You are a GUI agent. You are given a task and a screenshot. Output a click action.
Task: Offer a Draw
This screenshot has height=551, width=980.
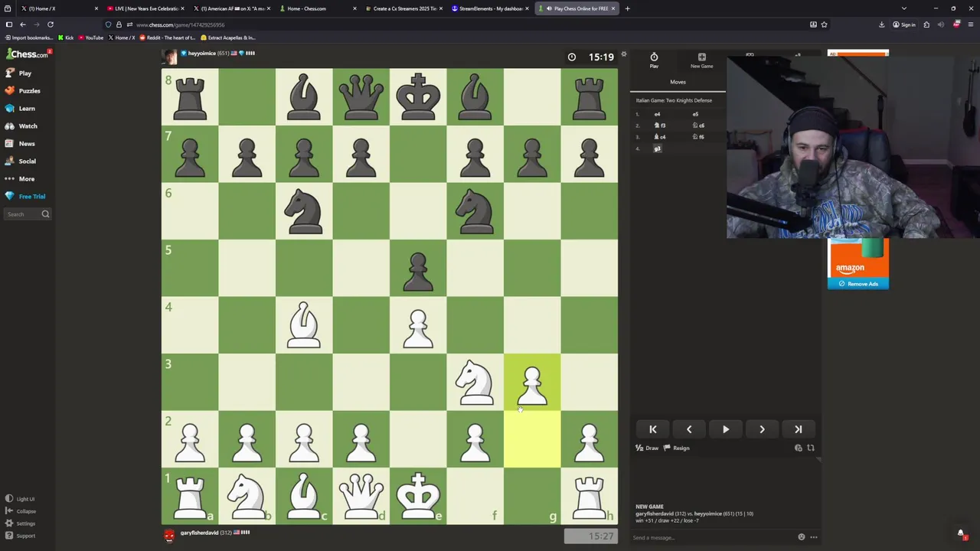647,448
